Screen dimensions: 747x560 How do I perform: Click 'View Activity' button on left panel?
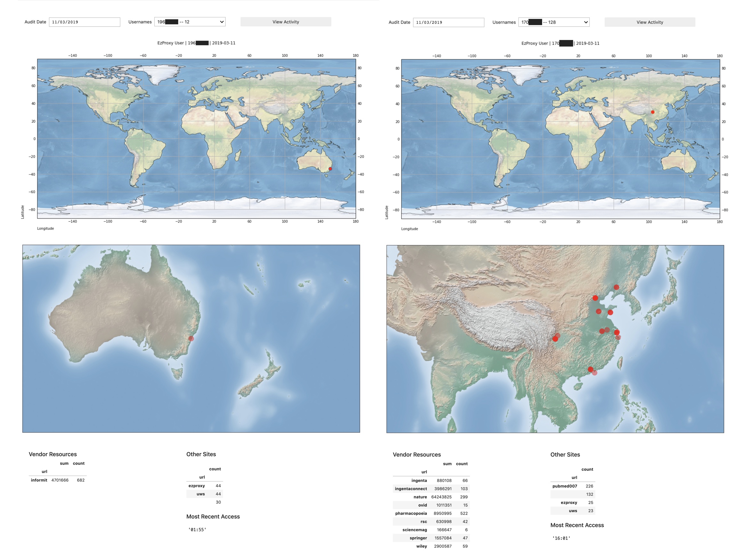pyautogui.click(x=286, y=22)
